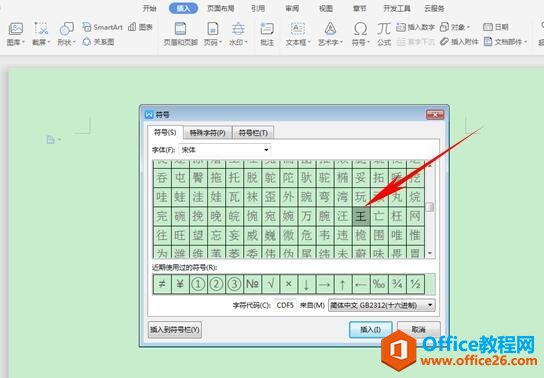Choose recent symbol √
The height and width of the screenshot is (378, 544).
pyautogui.click(x=270, y=284)
